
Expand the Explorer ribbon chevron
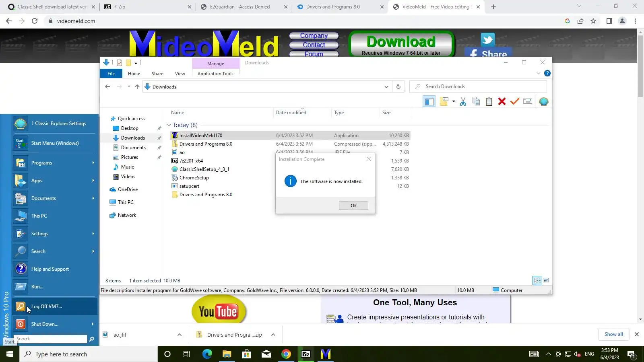coord(538,73)
